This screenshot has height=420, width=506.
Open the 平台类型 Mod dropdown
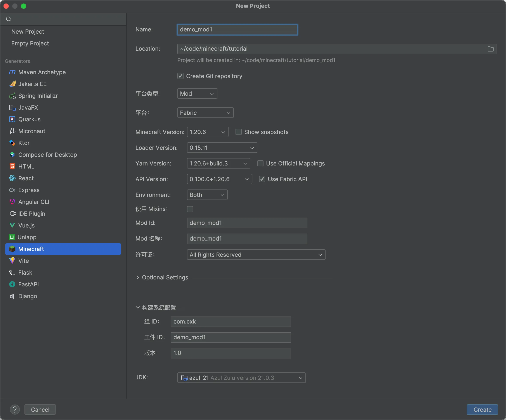(x=197, y=93)
